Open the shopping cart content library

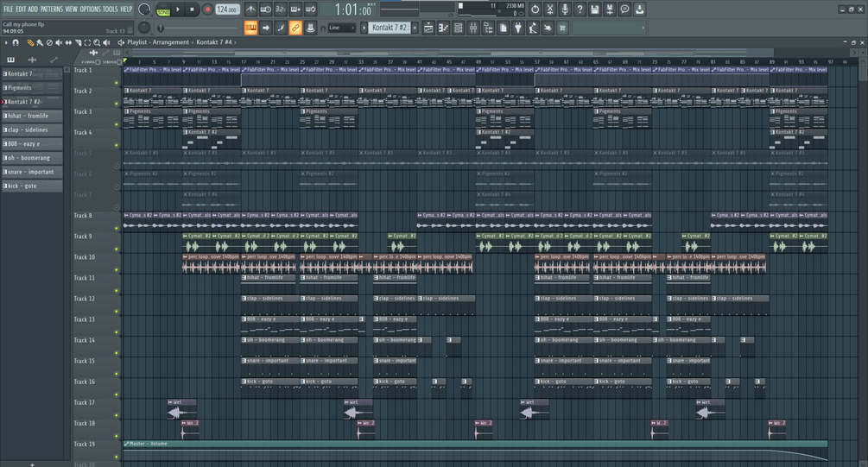(562, 28)
